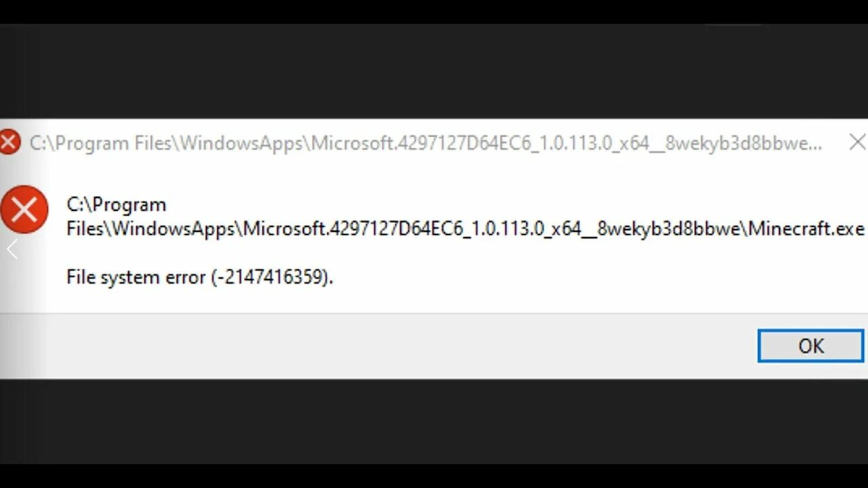This screenshot has height=488, width=868.
Task: Click the Minecraft.exe filename in the message
Action: (806, 228)
